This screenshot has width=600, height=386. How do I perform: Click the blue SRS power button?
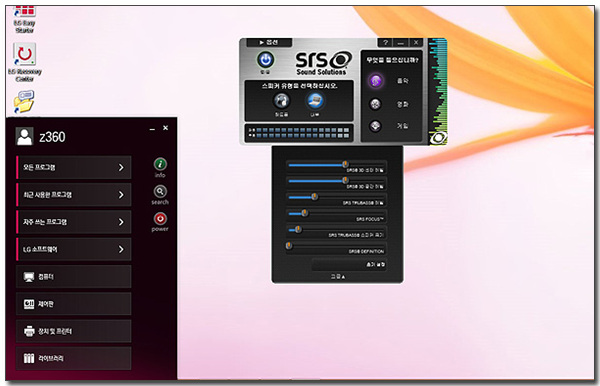pos(266,60)
